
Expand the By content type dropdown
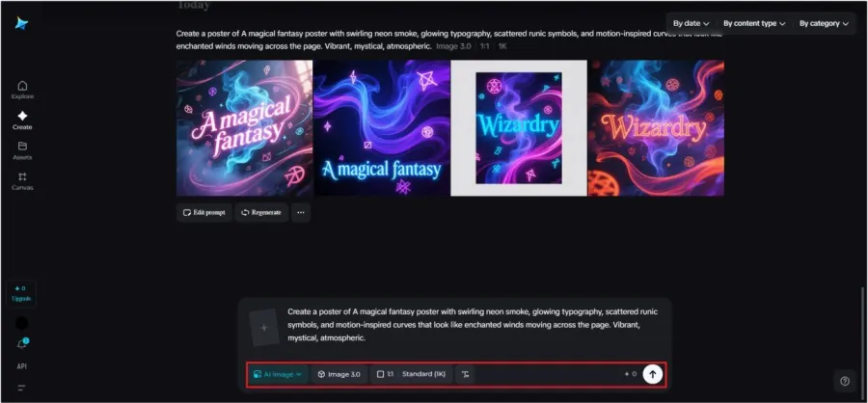click(x=753, y=22)
